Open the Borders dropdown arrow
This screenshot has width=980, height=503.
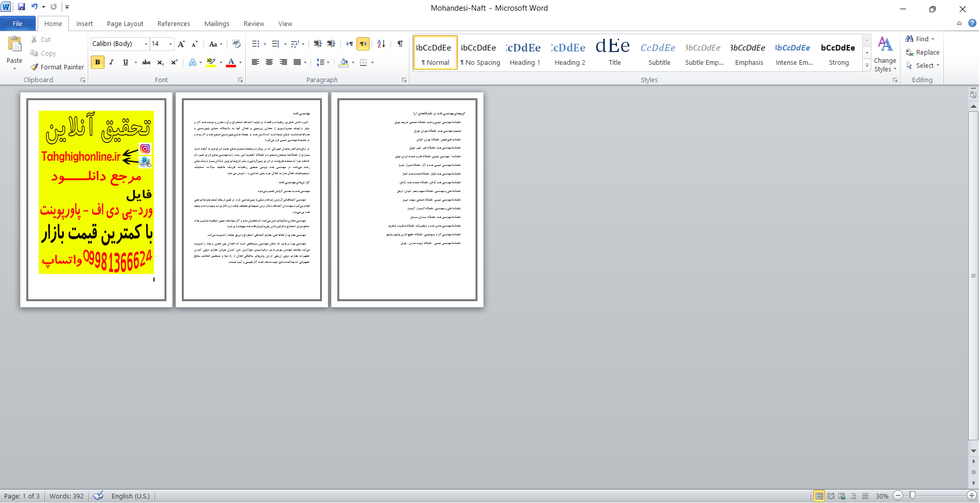click(x=373, y=62)
